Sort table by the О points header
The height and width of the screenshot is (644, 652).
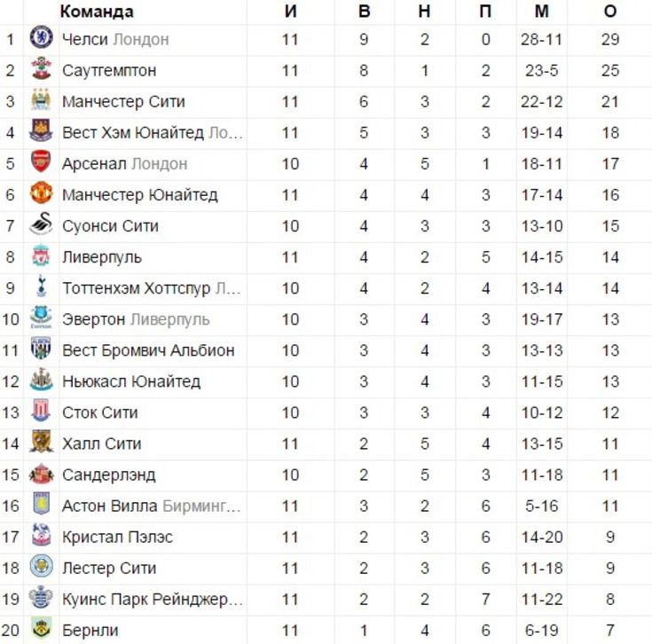[x=610, y=12]
